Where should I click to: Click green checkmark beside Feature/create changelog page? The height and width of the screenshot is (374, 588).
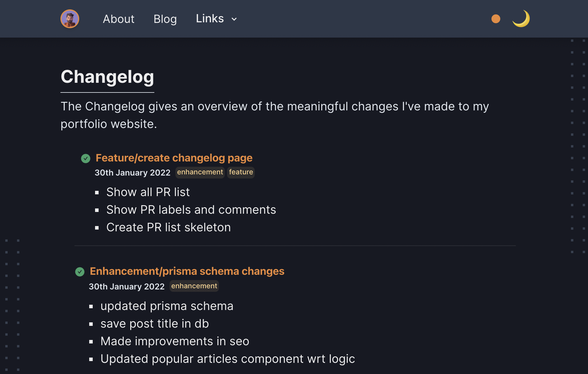[86, 159]
